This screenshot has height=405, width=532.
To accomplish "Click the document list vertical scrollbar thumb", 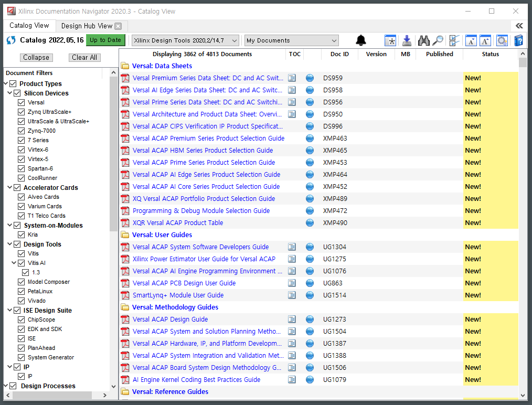I will pyautogui.click(x=523, y=63).
